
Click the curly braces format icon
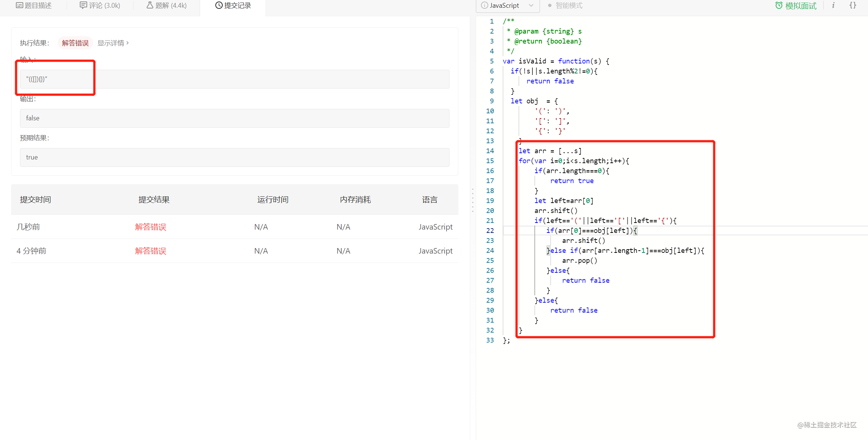[x=852, y=5]
